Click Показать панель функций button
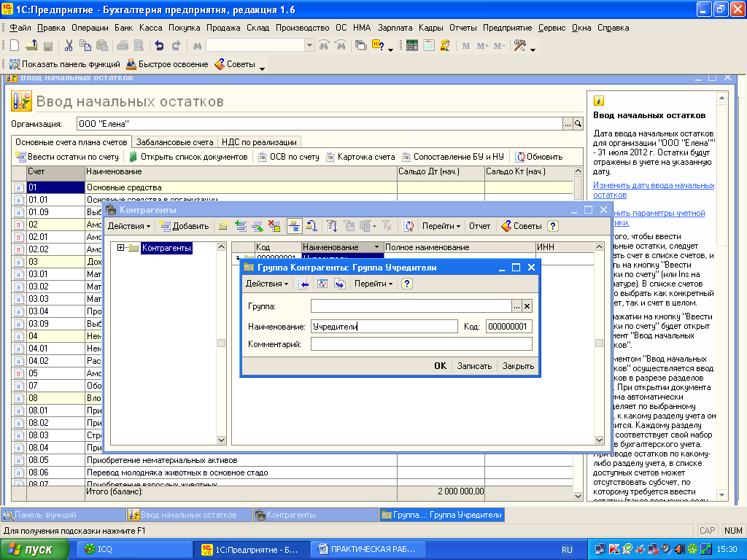This screenshot has width=747, height=560. point(65,64)
